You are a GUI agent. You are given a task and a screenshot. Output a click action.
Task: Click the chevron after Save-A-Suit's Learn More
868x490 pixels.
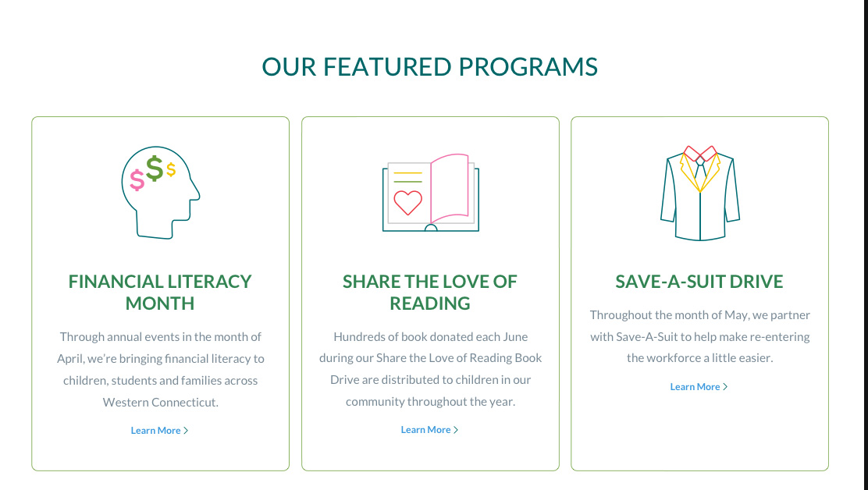click(x=725, y=387)
